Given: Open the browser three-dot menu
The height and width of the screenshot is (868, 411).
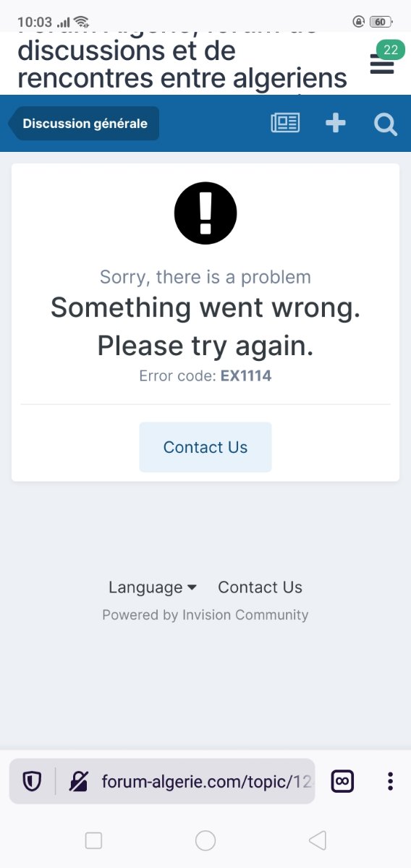Looking at the screenshot, I should tap(390, 781).
